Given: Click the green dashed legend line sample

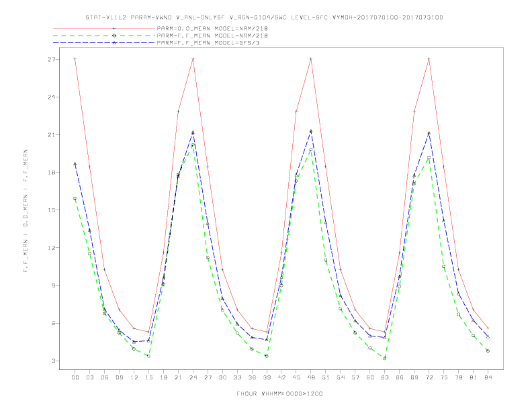Looking at the screenshot, I should (x=104, y=36).
